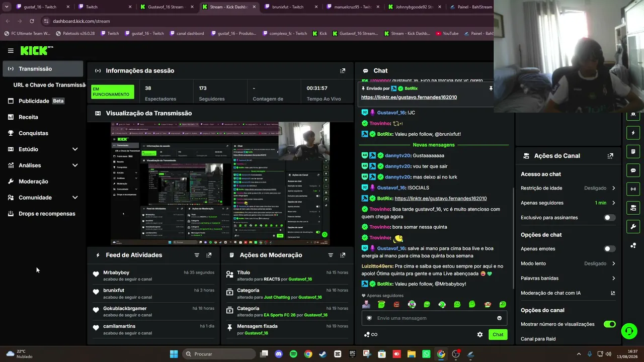The height and width of the screenshot is (362, 644).
Task: Open Palavras banidas chevron
Action: click(x=613, y=278)
